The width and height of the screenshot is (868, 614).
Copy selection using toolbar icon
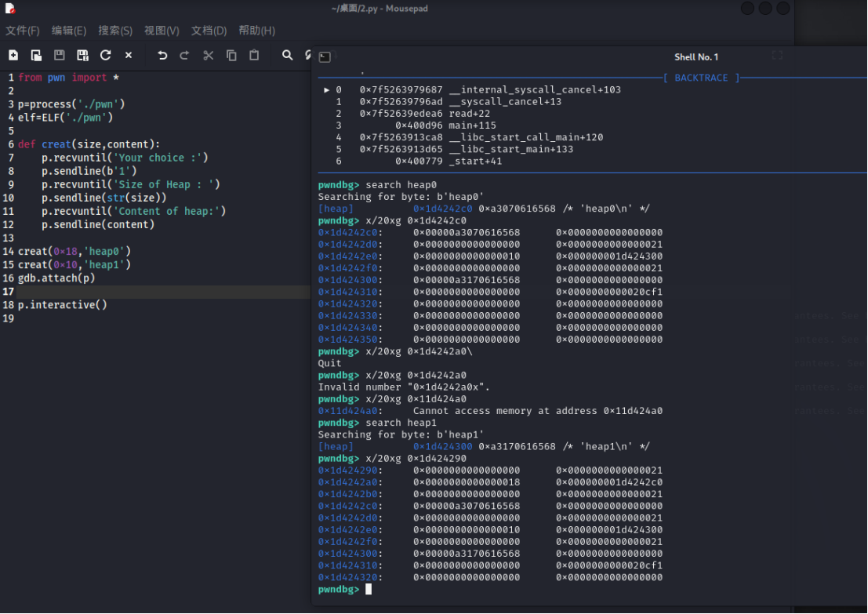pos(231,55)
